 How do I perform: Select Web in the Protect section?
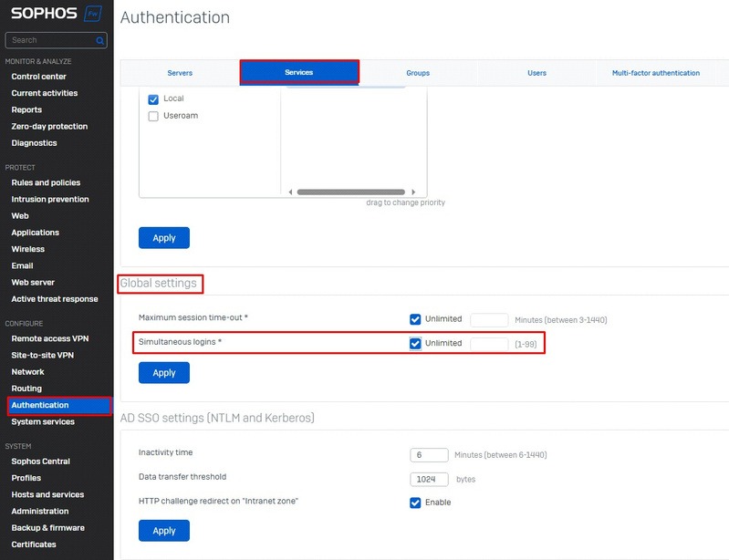[20, 216]
